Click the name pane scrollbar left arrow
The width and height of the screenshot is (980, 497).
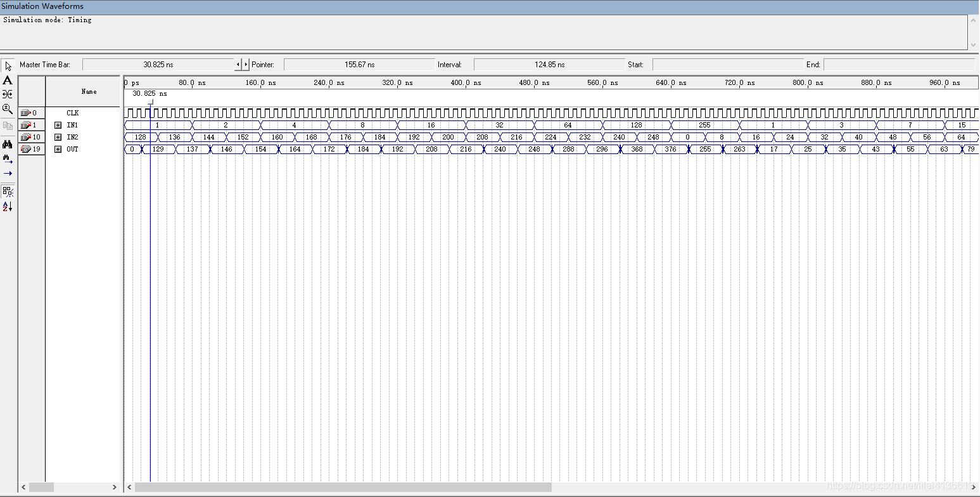24,487
